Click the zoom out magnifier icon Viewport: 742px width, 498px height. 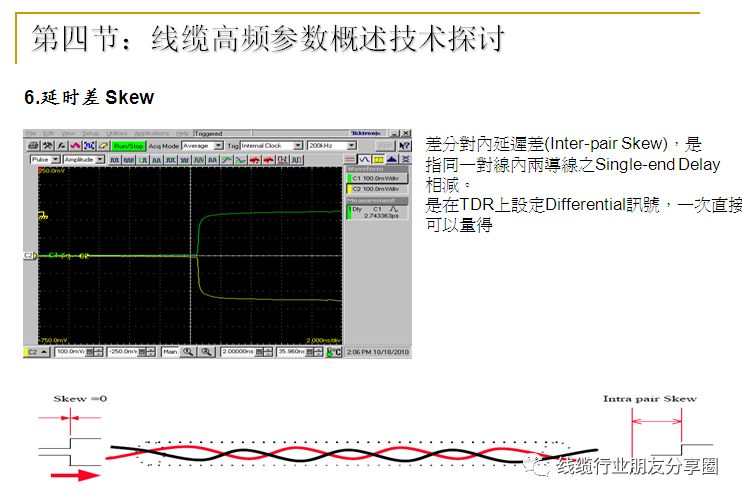(205, 352)
